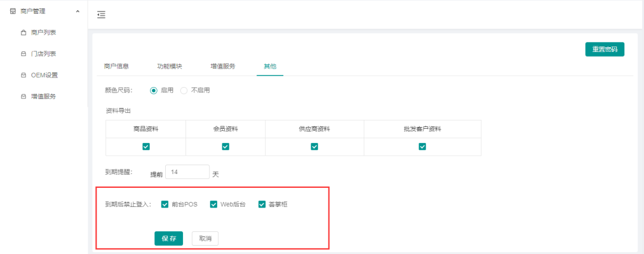Toggle the 批发客户资料 export checkbox
Viewport: 644px width, 254px height.
[422, 147]
